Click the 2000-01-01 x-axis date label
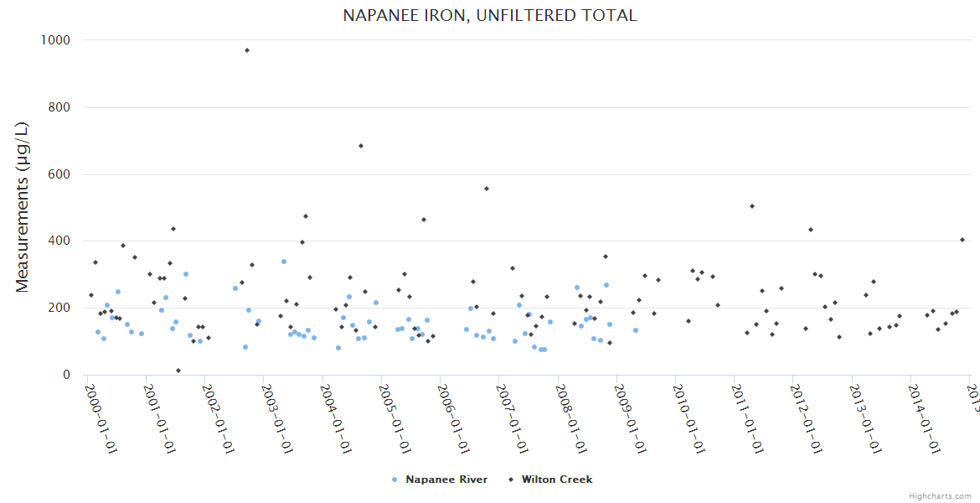 pos(101,418)
